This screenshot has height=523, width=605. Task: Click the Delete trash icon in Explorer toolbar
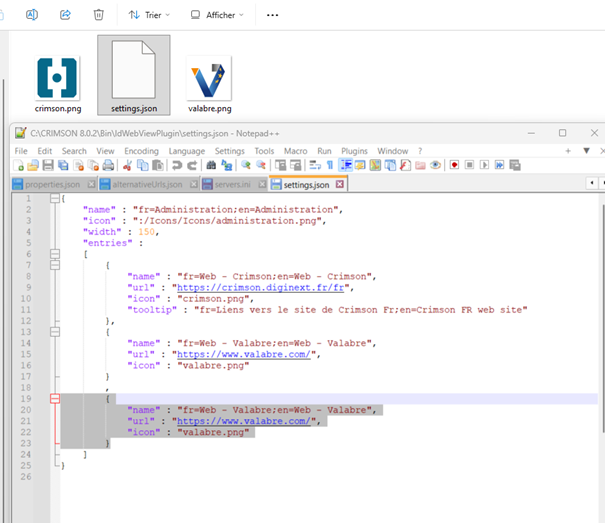98,15
